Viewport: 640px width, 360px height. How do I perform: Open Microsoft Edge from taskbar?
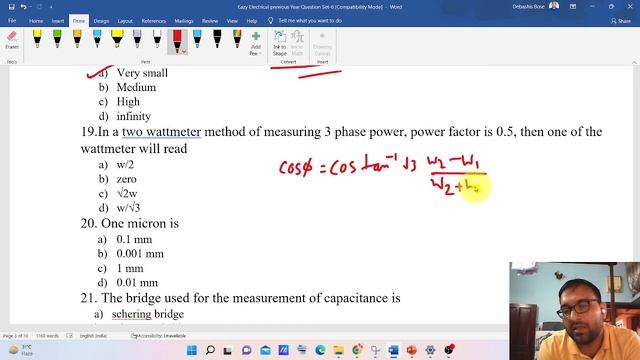(320, 350)
